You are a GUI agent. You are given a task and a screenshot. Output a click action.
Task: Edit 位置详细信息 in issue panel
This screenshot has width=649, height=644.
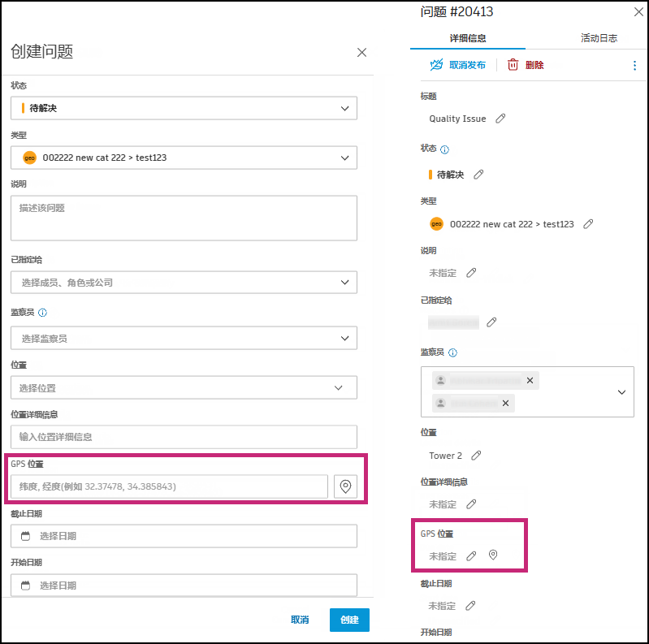(471, 504)
